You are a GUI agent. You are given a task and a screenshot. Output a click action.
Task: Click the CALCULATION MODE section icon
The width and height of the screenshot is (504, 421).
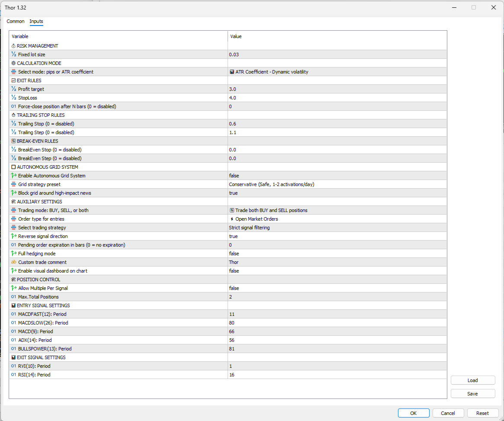(x=13, y=63)
